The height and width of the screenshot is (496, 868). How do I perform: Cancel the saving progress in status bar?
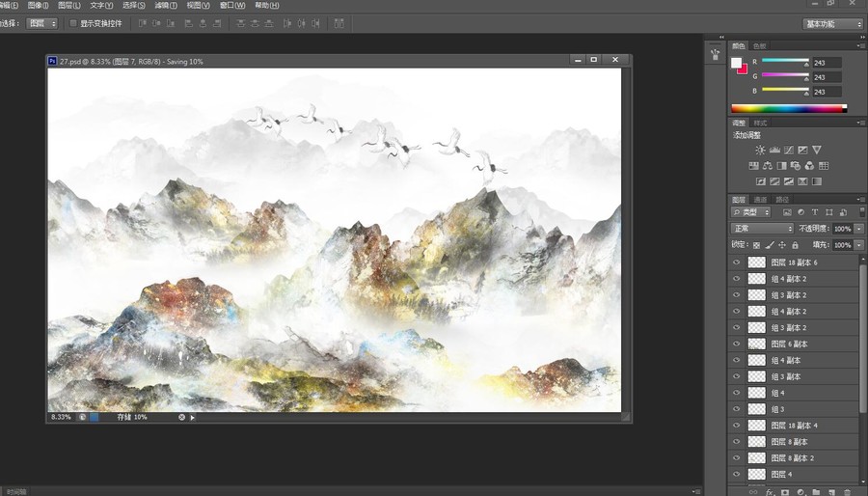(181, 418)
